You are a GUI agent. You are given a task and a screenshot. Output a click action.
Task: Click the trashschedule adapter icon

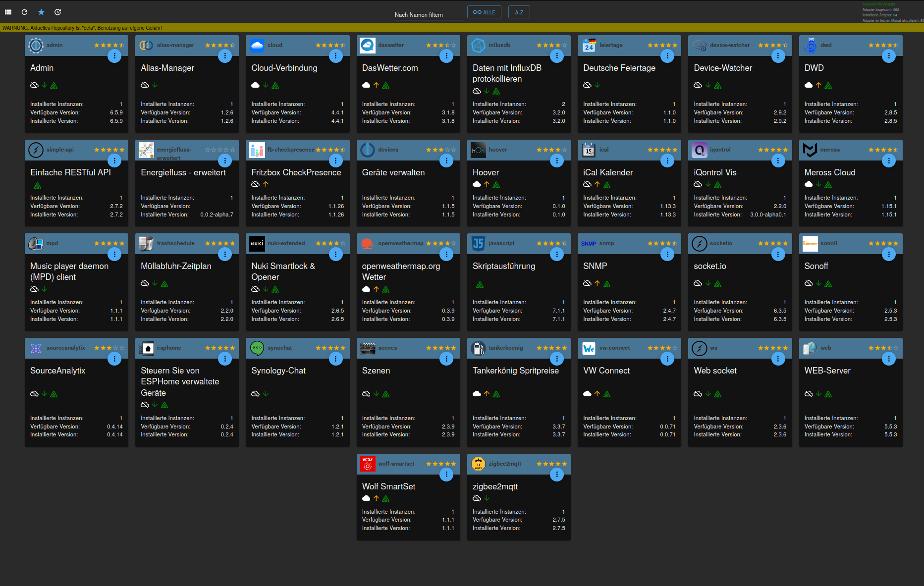(146, 243)
